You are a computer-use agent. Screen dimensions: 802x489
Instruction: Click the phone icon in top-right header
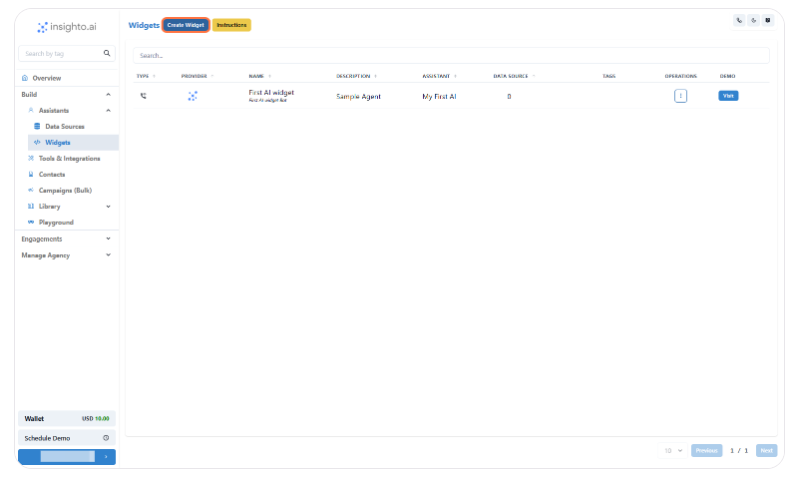pyautogui.click(x=739, y=20)
